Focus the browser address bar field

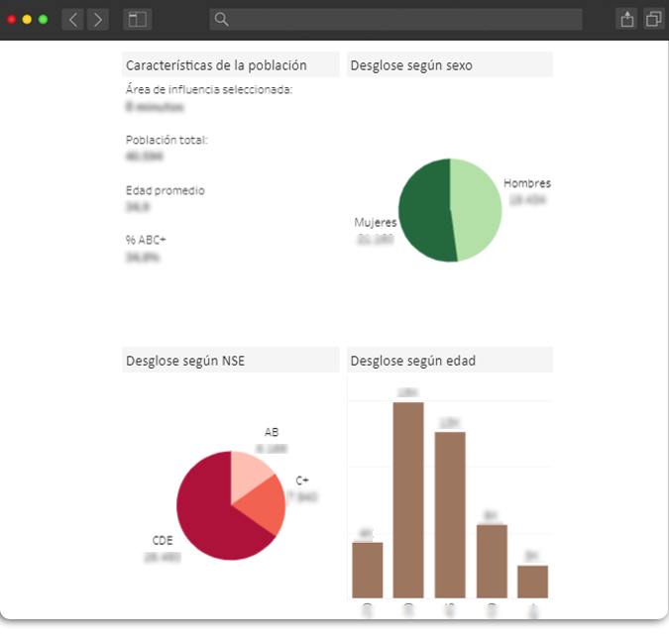tap(396, 19)
